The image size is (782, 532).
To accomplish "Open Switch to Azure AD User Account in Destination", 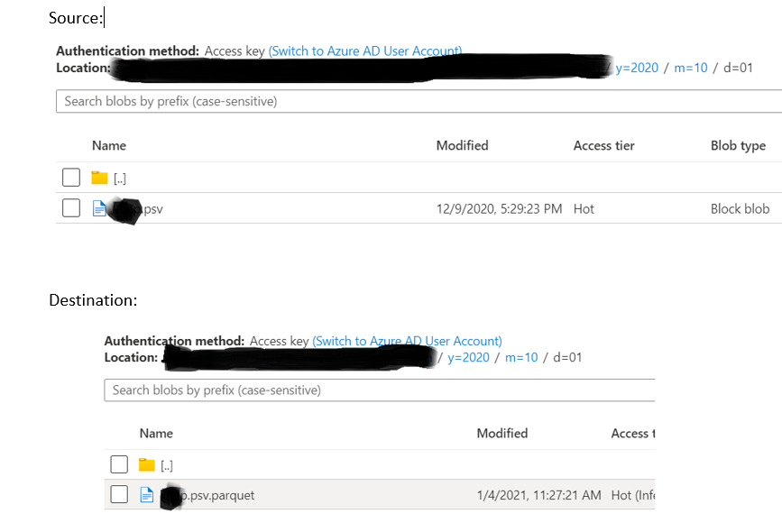I will click(408, 341).
